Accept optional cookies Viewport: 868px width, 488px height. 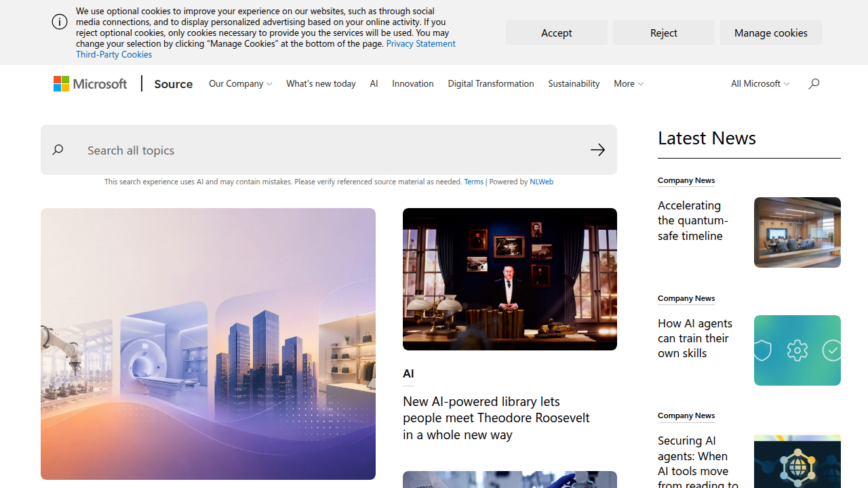tap(557, 33)
